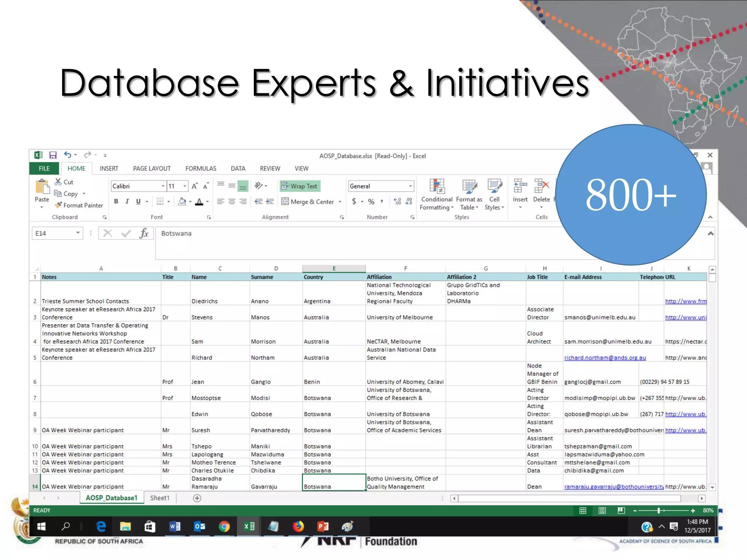Toggle Top Align vertical alignment
Viewport: 747px width, 560px height.
pos(221,185)
